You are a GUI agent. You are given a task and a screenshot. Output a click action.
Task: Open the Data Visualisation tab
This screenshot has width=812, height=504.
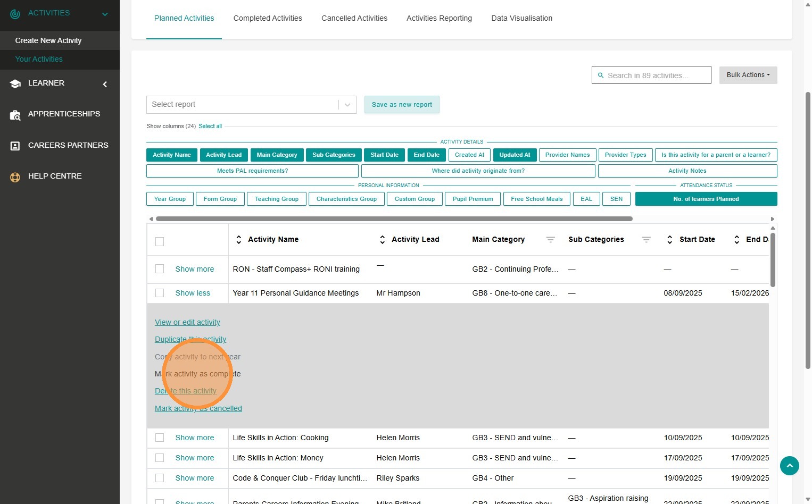[522, 18]
